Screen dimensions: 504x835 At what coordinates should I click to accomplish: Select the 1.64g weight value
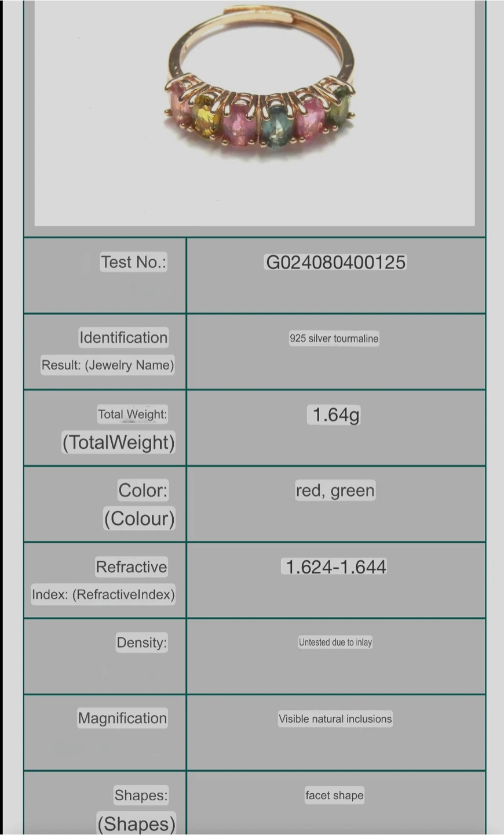point(335,415)
